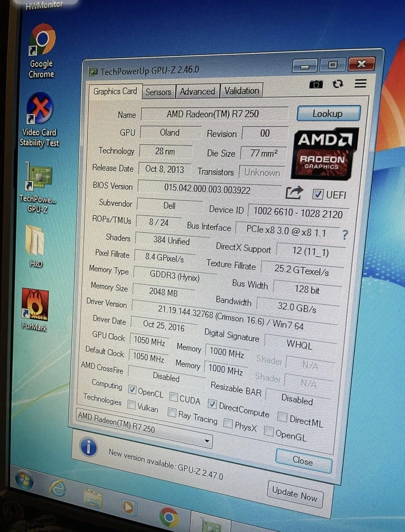Open Chrome from the taskbar
This screenshot has height=532, width=405.
coord(168,518)
